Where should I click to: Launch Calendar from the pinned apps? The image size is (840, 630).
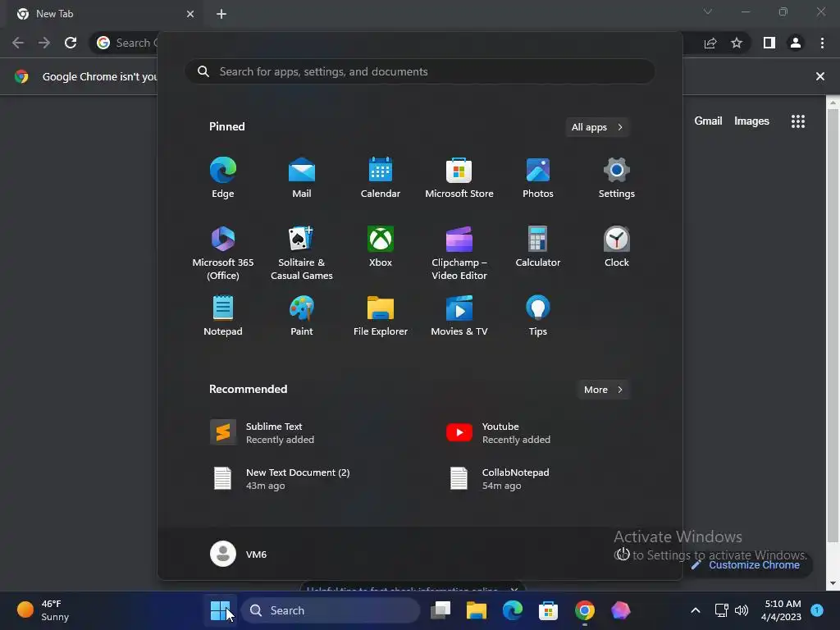tap(381, 177)
